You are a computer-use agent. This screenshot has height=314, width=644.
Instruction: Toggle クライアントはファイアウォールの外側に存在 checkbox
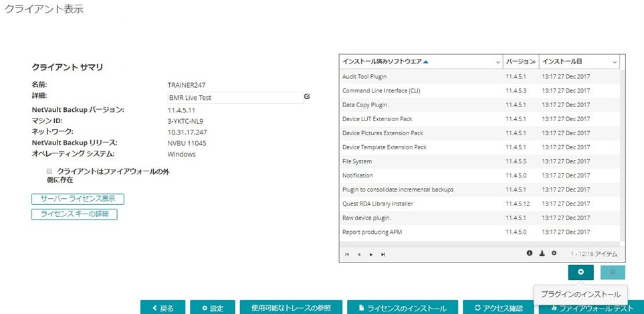coord(49,171)
